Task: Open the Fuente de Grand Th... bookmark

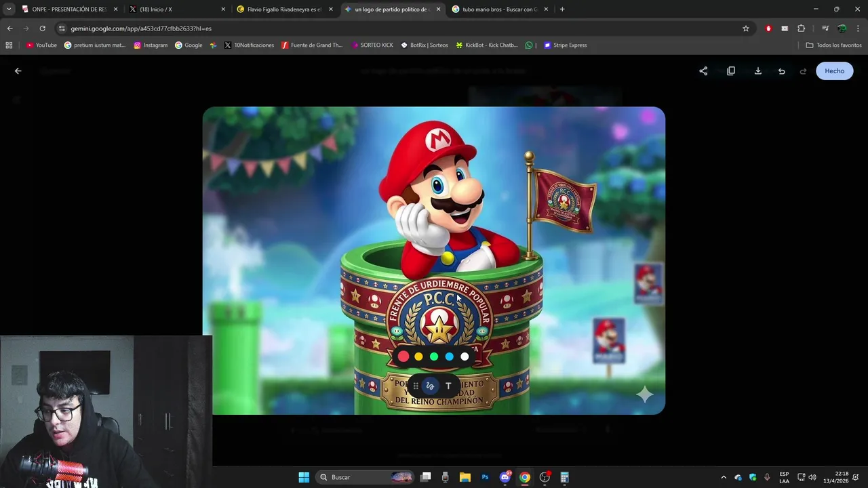Action: click(x=312, y=45)
